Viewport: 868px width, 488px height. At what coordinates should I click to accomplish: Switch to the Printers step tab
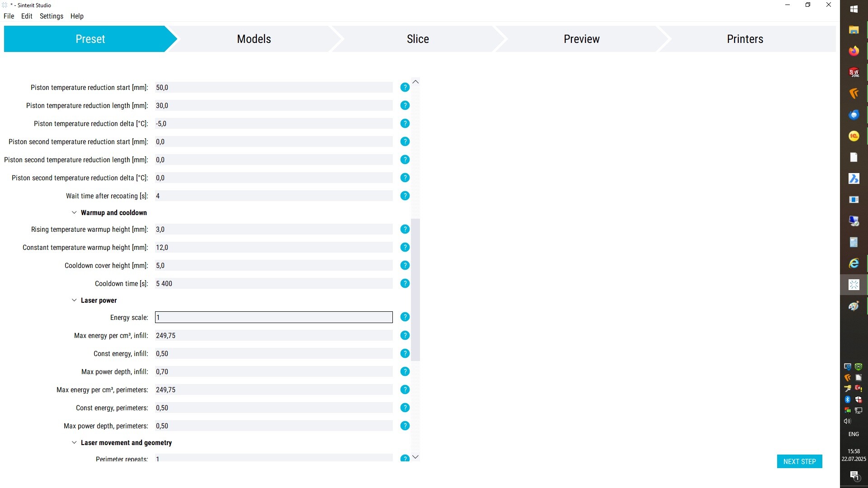coord(745,39)
